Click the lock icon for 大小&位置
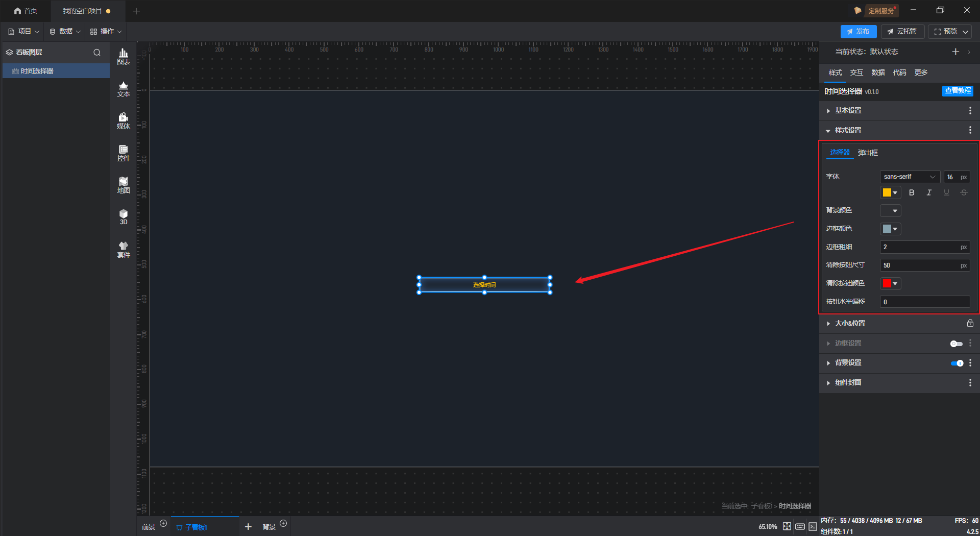980x536 pixels. tap(970, 323)
